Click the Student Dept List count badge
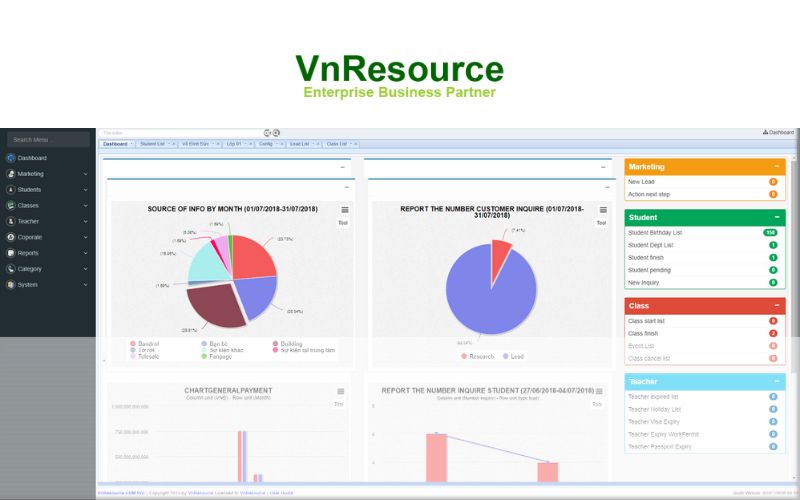This screenshot has width=800, height=500. tap(773, 245)
